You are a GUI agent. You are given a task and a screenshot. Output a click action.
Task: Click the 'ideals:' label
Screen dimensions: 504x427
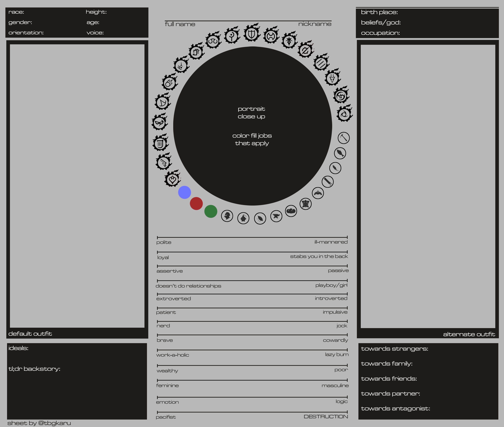pyautogui.click(x=18, y=348)
